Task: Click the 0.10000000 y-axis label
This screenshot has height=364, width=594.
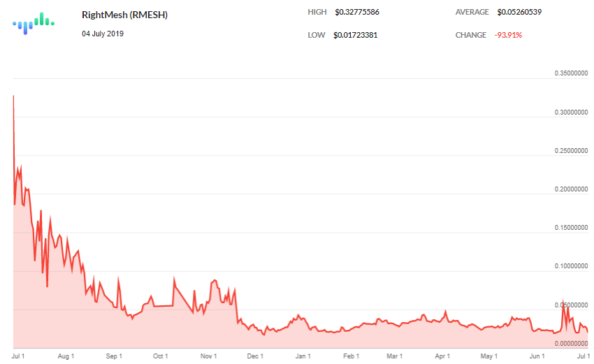Action: click(571, 266)
